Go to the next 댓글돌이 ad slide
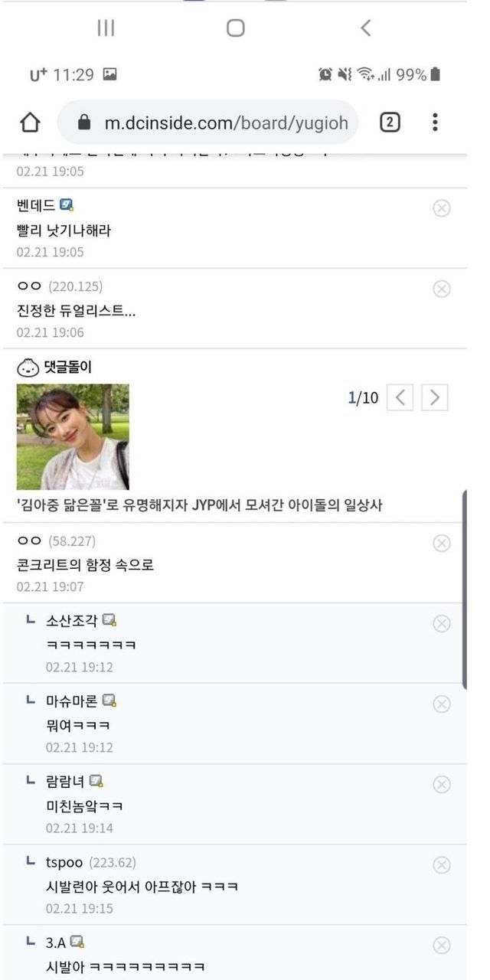 click(435, 397)
